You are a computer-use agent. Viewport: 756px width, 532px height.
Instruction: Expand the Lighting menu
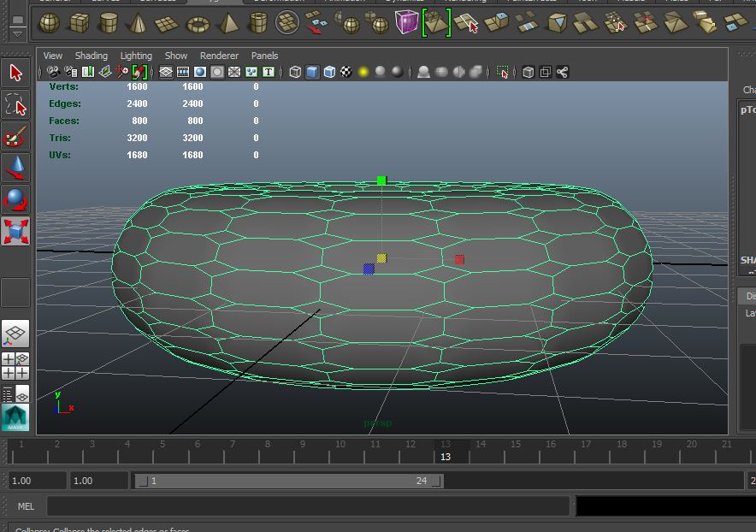coord(136,56)
